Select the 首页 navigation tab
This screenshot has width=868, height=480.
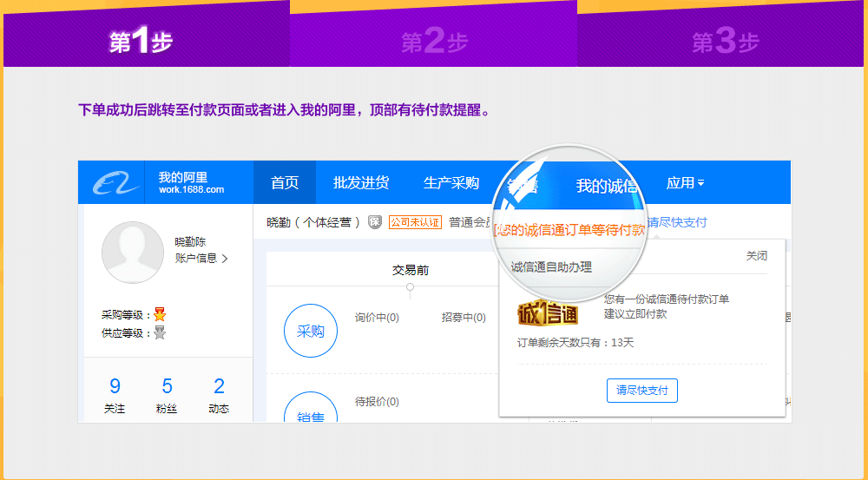285,183
